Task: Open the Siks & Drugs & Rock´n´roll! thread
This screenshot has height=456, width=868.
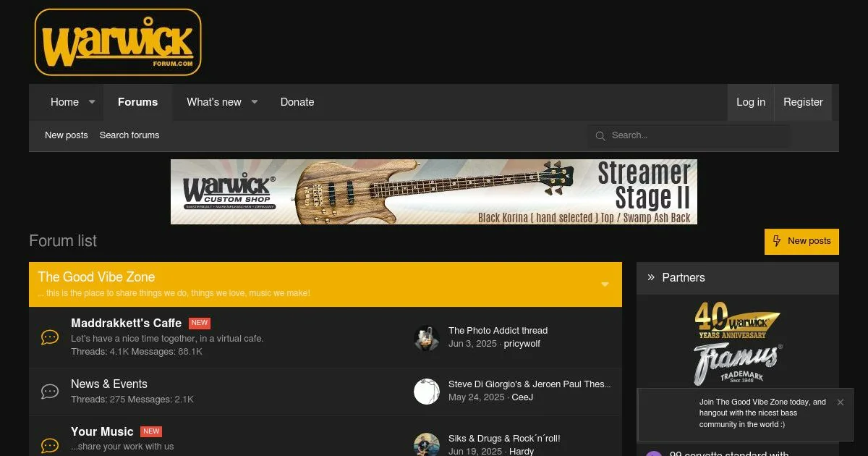Action: pos(504,439)
